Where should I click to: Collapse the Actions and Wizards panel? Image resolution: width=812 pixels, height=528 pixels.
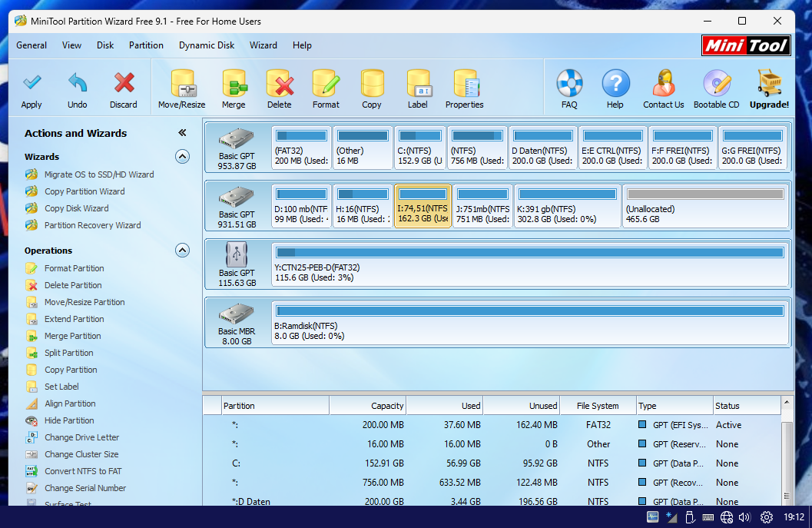182,133
